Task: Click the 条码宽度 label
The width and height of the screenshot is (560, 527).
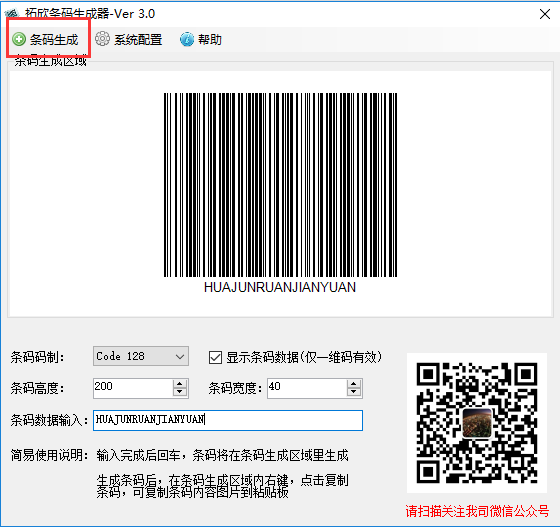Action: coord(236,388)
